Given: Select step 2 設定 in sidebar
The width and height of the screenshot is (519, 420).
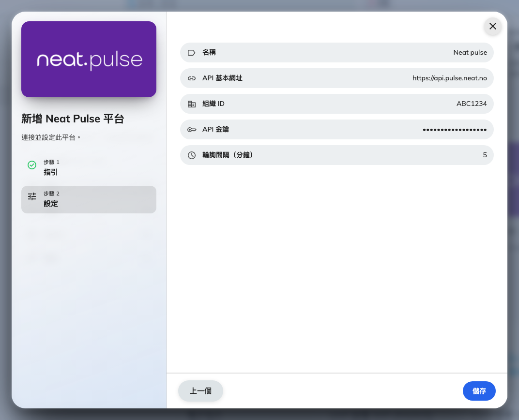Looking at the screenshot, I should point(89,199).
